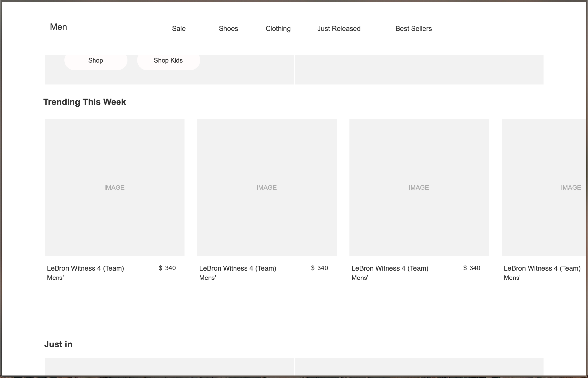Click the Mens' label under first card
588x378 pixels.
[56, 278]
